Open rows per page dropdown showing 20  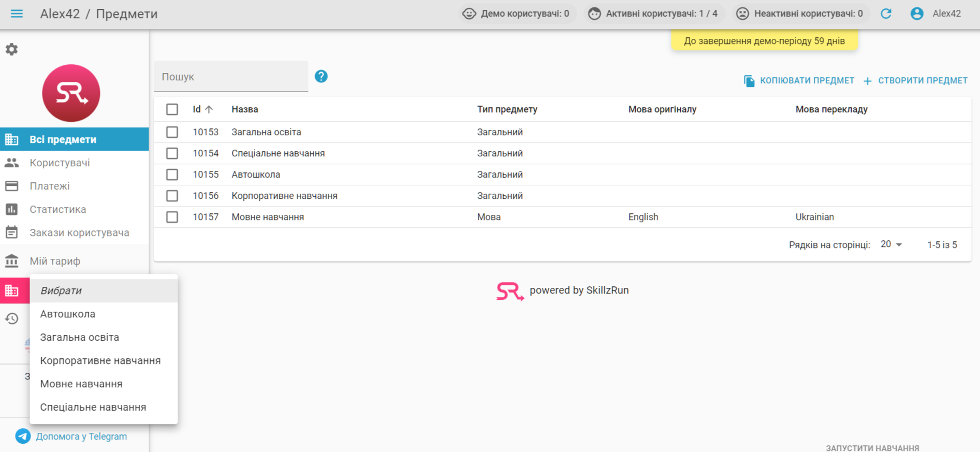891,244
